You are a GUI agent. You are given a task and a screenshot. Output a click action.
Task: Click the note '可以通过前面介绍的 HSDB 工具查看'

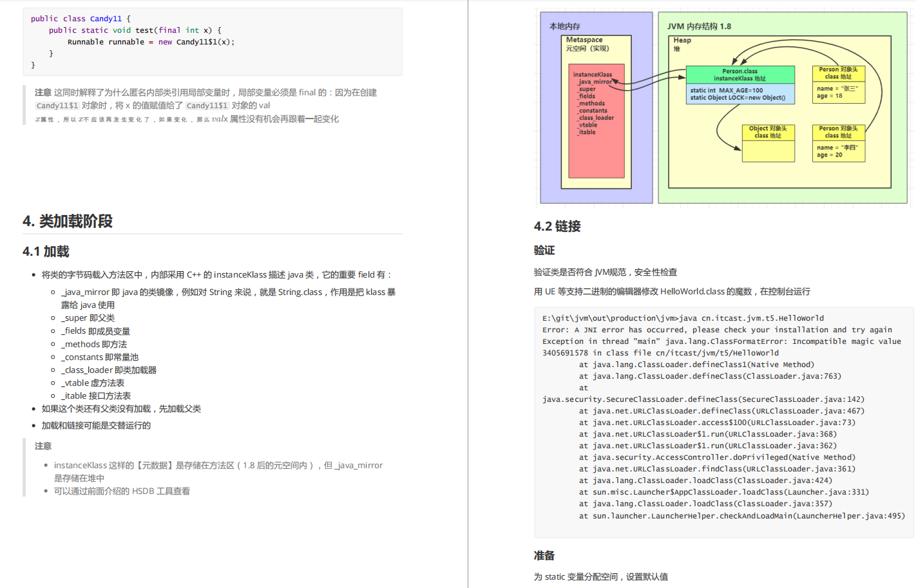122,491
